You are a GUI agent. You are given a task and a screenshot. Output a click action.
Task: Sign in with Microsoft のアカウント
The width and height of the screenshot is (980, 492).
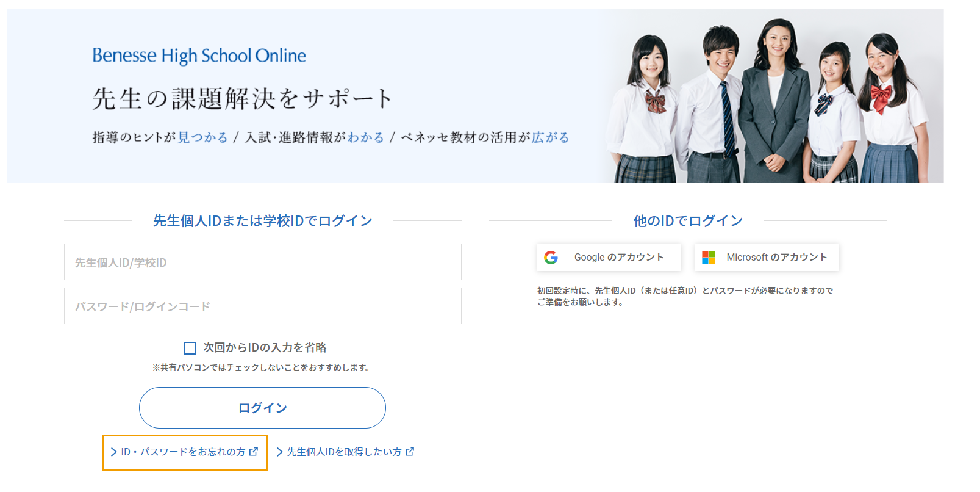[x=767, y=258]
